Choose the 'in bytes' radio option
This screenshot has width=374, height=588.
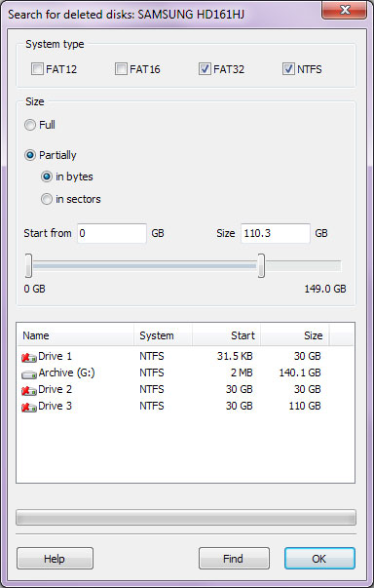click(x=47, y=176)
